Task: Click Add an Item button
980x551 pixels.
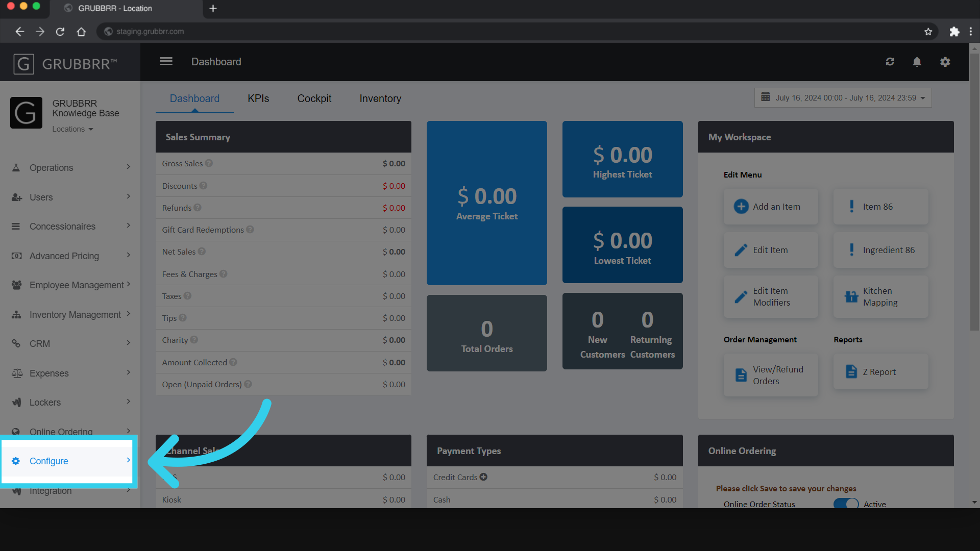Action: (x=771, y=207)
